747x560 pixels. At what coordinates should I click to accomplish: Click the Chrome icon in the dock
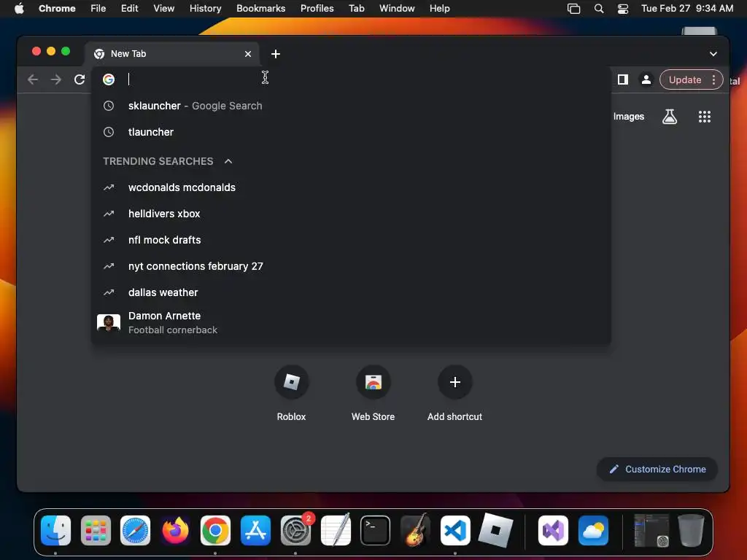[x=215, y=531]
